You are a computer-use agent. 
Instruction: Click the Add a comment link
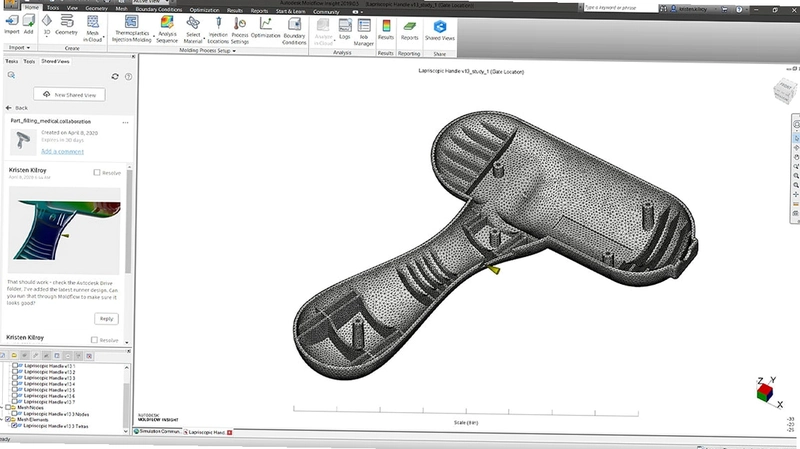pos(62,152)
